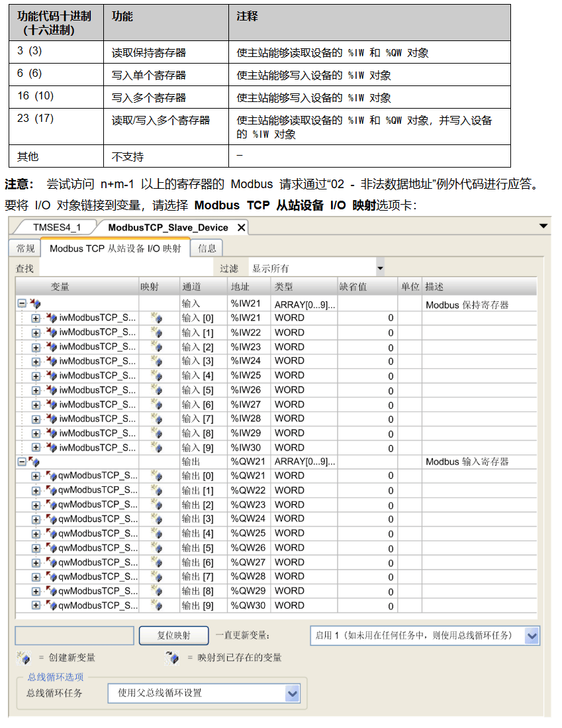562x728 pixels.
Task: Click the Modbus 输入寄存器 description cell
Action: [479, 462]
